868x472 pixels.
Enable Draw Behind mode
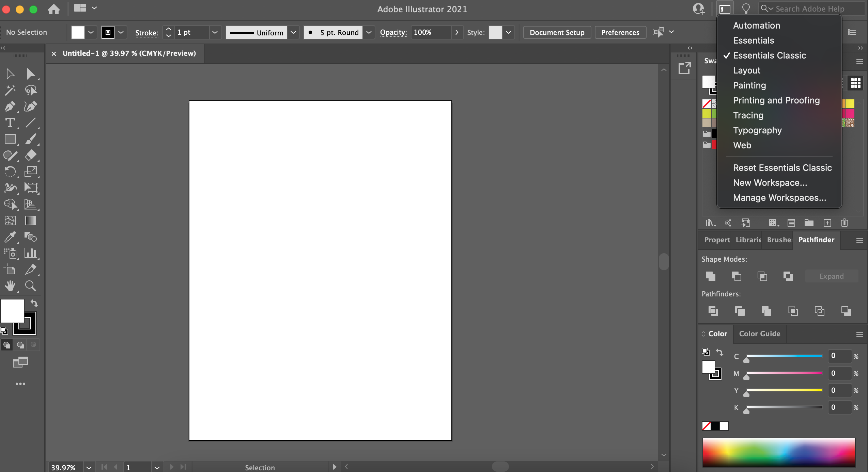tap(20, 345)
